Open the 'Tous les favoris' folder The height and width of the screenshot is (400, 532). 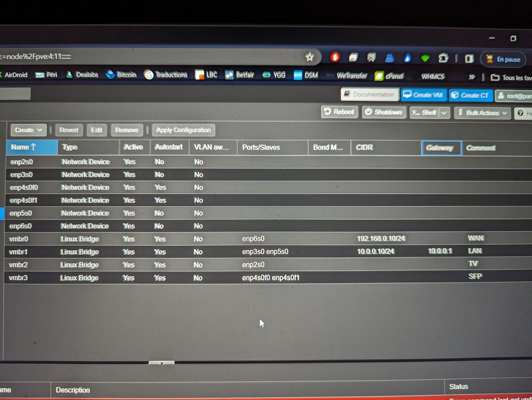pyautogui.click(x=511, y=77)
